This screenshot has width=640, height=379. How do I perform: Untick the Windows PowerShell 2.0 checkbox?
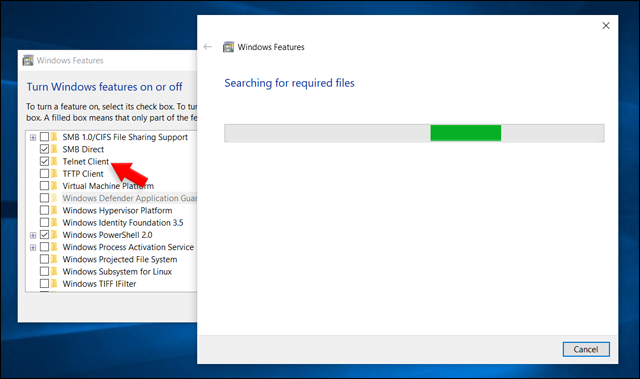[x=44, y=235]
